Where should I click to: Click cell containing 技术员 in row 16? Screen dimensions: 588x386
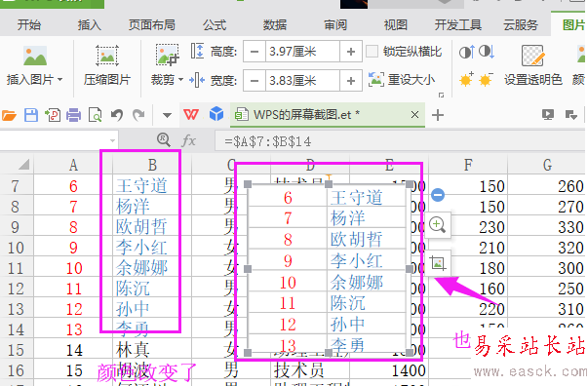[x=310, y=370]
